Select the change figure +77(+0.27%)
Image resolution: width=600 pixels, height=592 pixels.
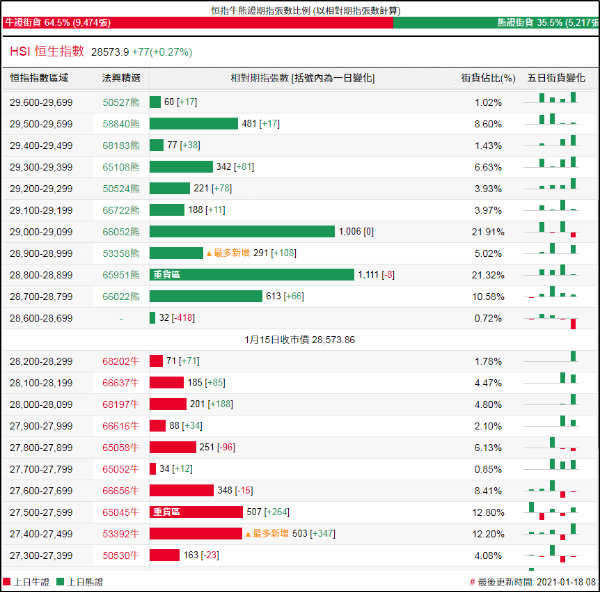[x=162, y=52]
